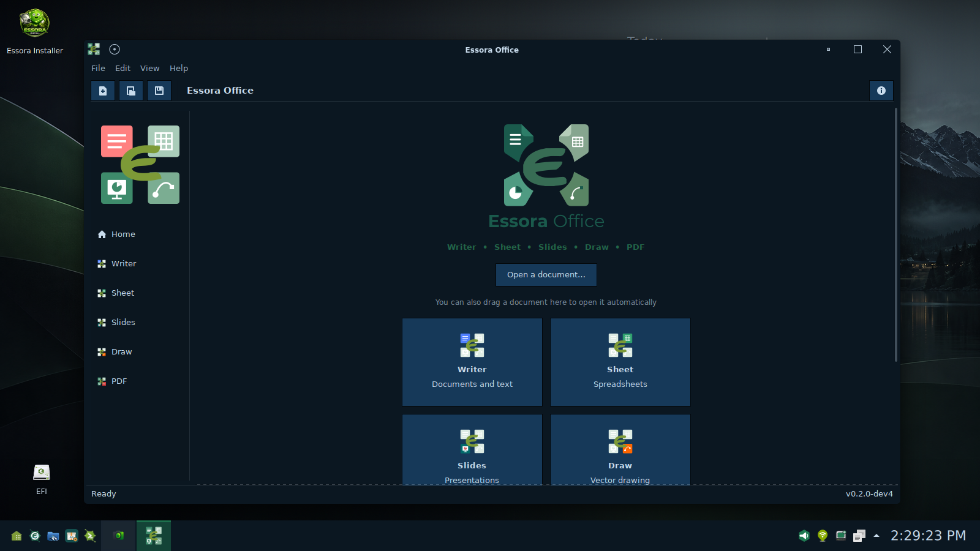Screen dimensions: 980x551
Task: Click the screenshot camera taskbar entry
Action: pyautogui.click(x=119, y=536)
